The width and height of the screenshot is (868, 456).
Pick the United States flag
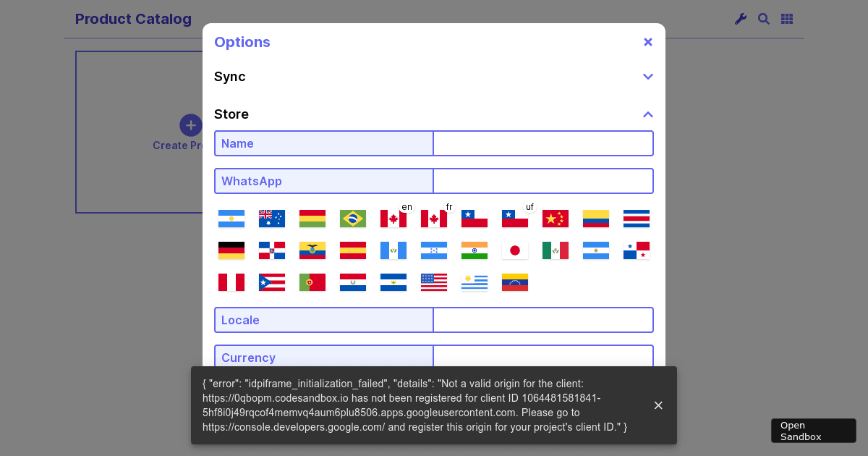[434, 282]
